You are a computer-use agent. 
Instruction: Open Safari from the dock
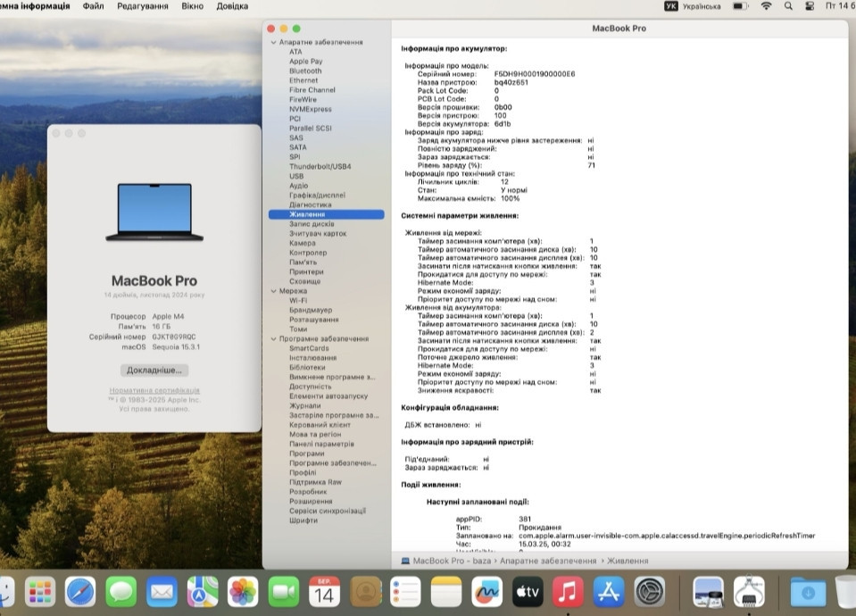(x=80, y=591)
